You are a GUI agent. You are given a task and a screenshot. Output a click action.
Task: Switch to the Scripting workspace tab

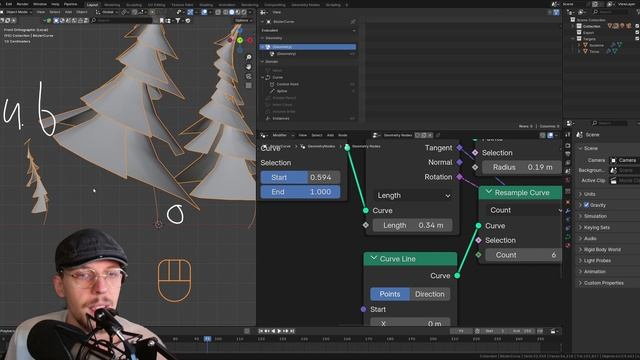(x=333, y=5)
